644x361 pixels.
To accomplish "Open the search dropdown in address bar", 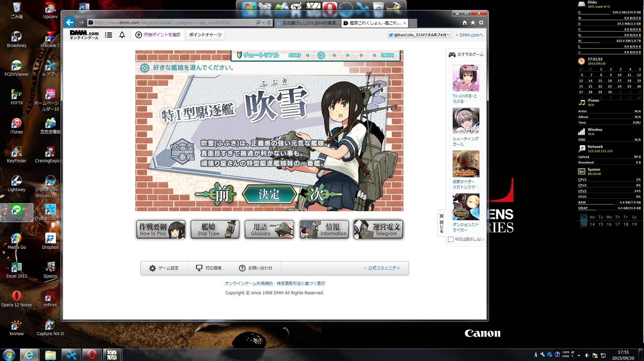I will [x=264, y=22].
